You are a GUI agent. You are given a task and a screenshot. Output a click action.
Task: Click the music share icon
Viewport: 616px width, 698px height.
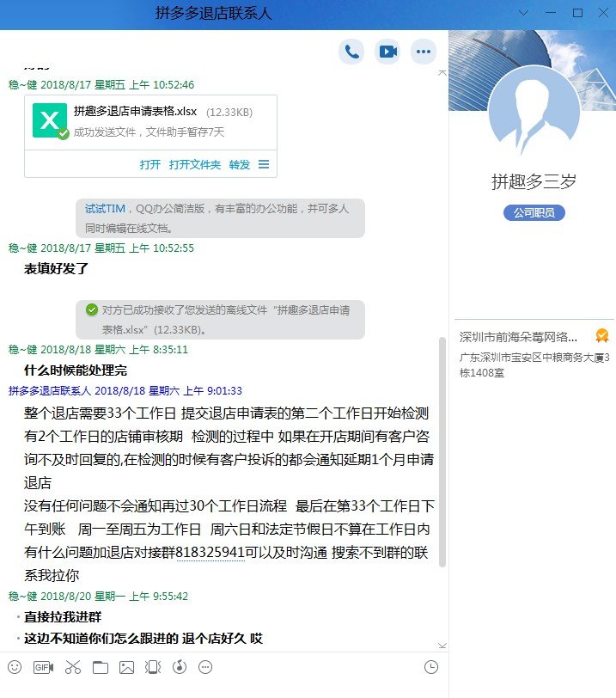180,667
